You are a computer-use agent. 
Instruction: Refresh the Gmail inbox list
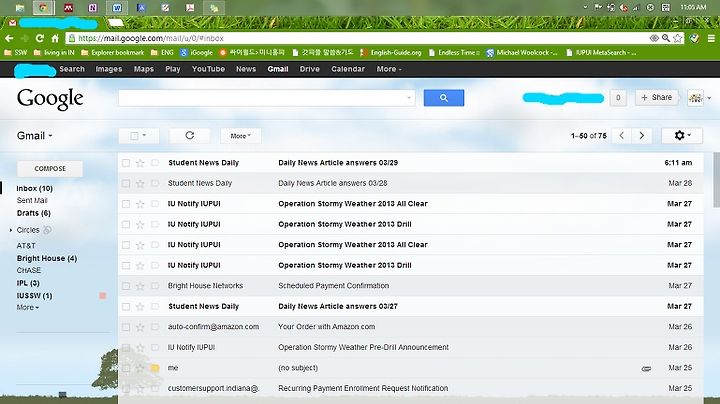190,135
